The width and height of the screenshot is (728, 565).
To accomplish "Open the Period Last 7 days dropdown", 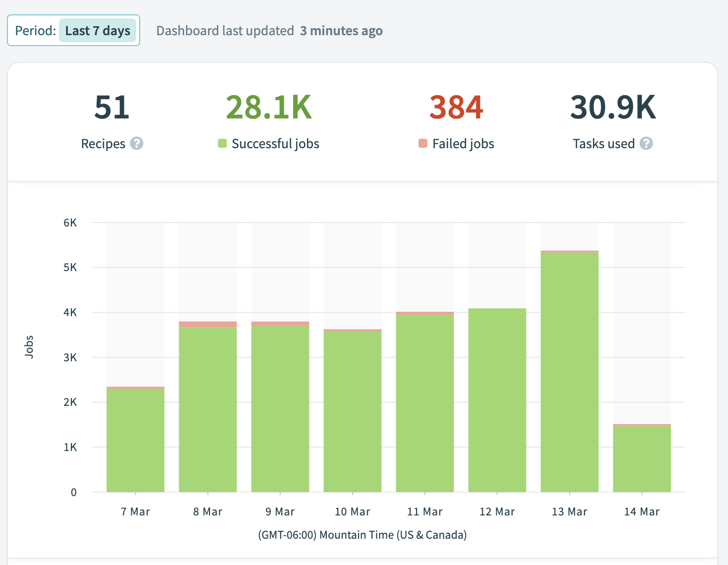I will click(x=98, y=31).
